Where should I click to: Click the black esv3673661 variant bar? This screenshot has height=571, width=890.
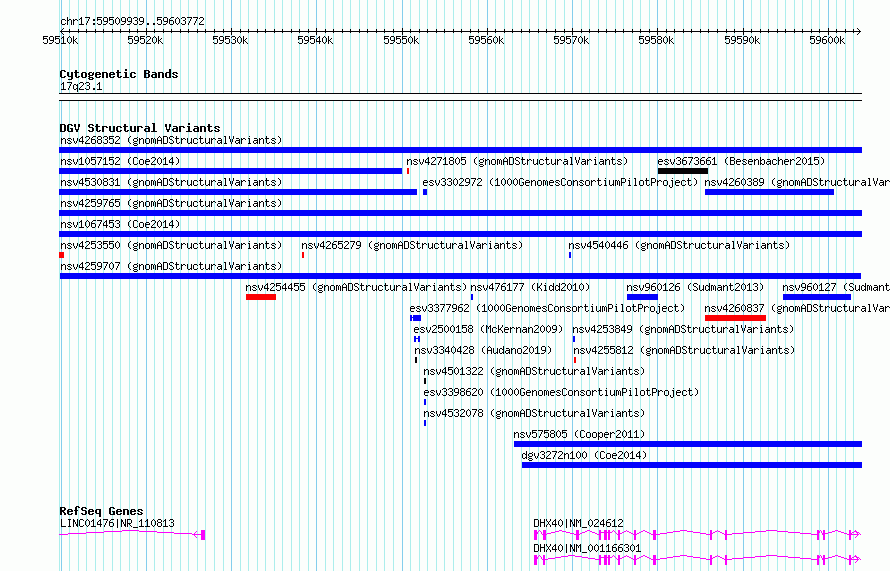click(x=683, y=171)
